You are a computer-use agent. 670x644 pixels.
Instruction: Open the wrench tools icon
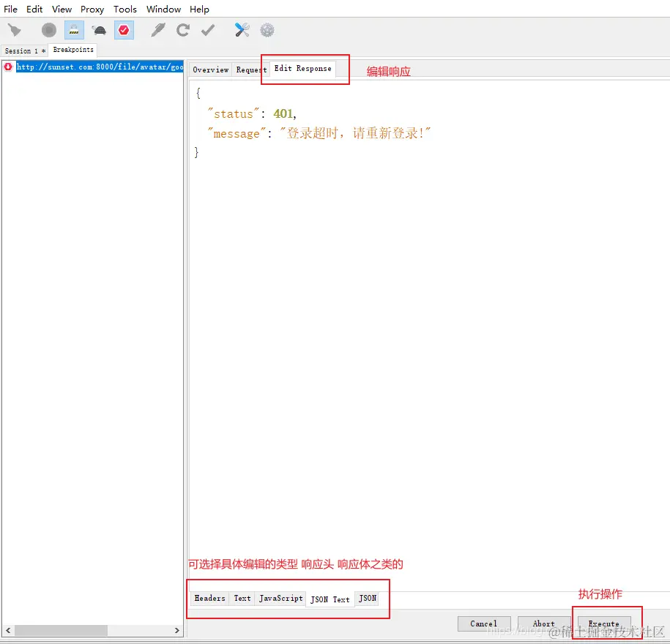click(242, 30)
